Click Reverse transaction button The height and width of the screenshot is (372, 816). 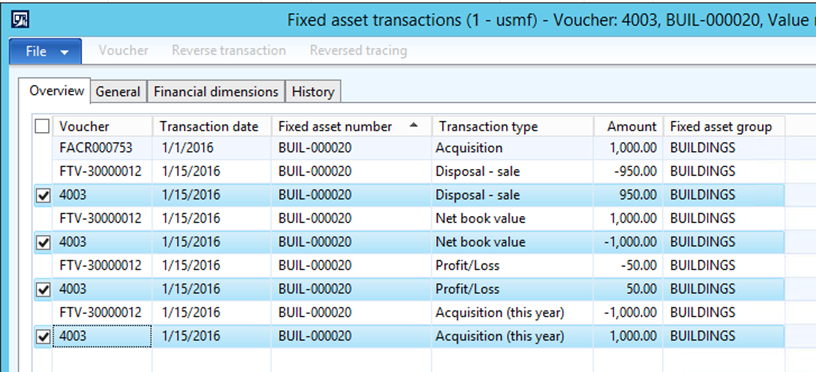tap(228, 50)
